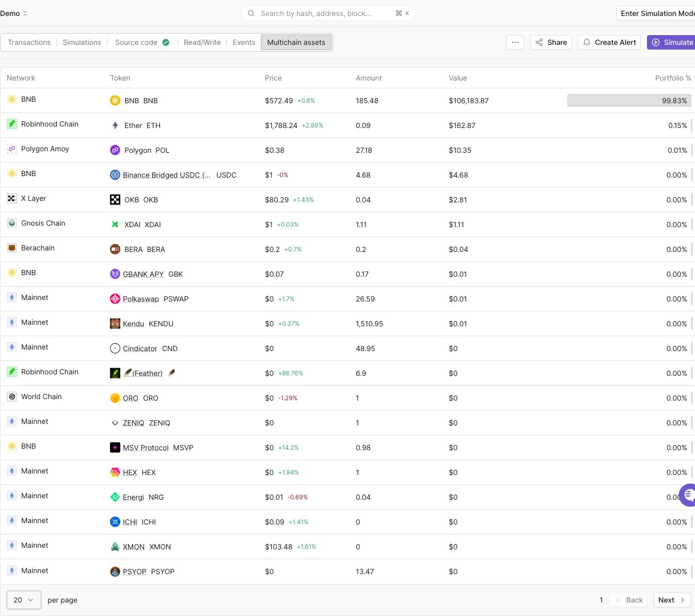695x616 pixels.
Task: Click the Create Alert button
Action: (x=609, y=42)
